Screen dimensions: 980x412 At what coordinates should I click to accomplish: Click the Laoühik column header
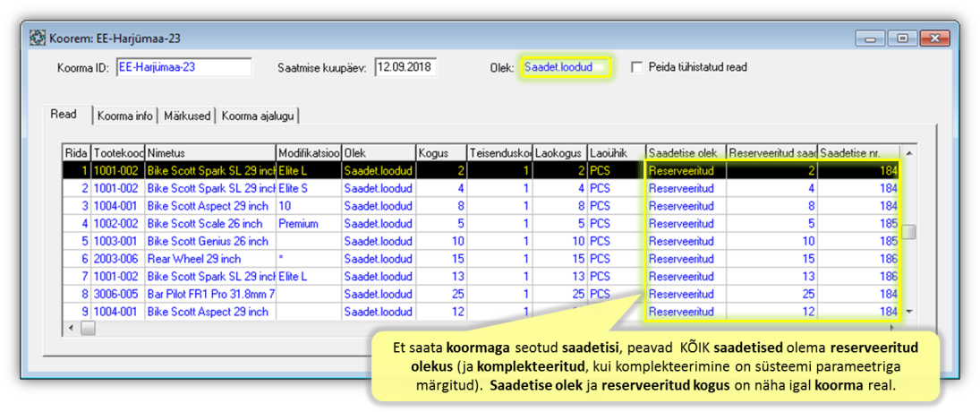[617, 153]
